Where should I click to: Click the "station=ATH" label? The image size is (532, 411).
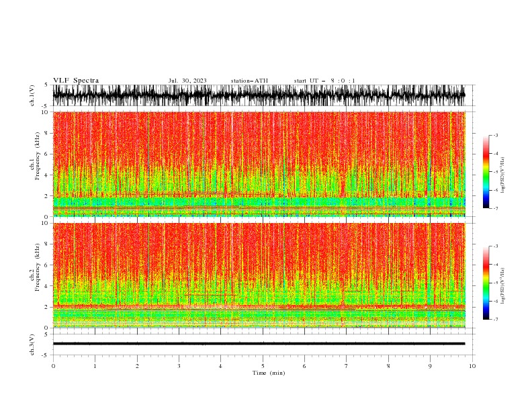[249, 81]
